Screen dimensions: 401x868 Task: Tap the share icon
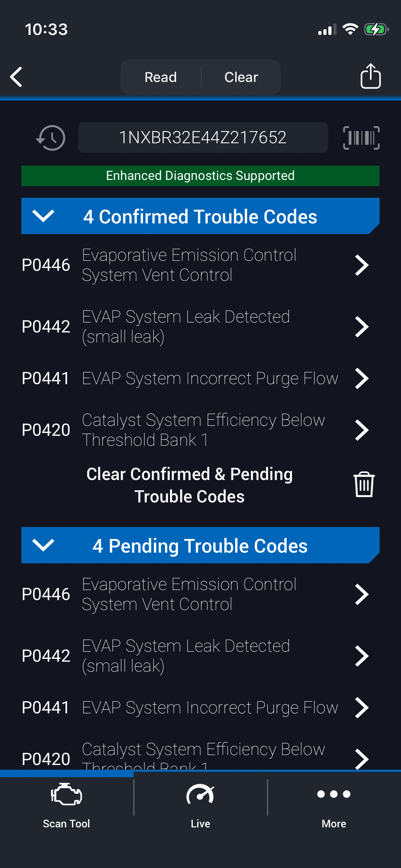[370, 76]
